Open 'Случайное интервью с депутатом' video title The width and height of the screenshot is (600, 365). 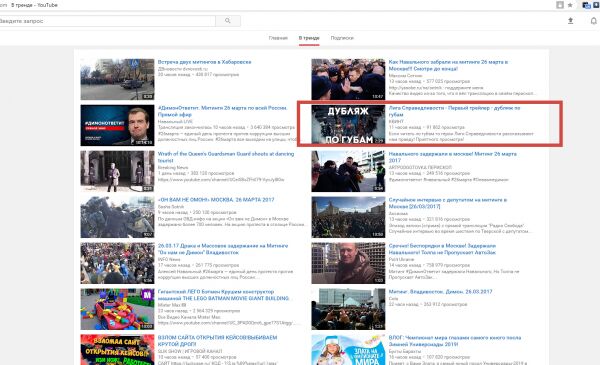448,203
